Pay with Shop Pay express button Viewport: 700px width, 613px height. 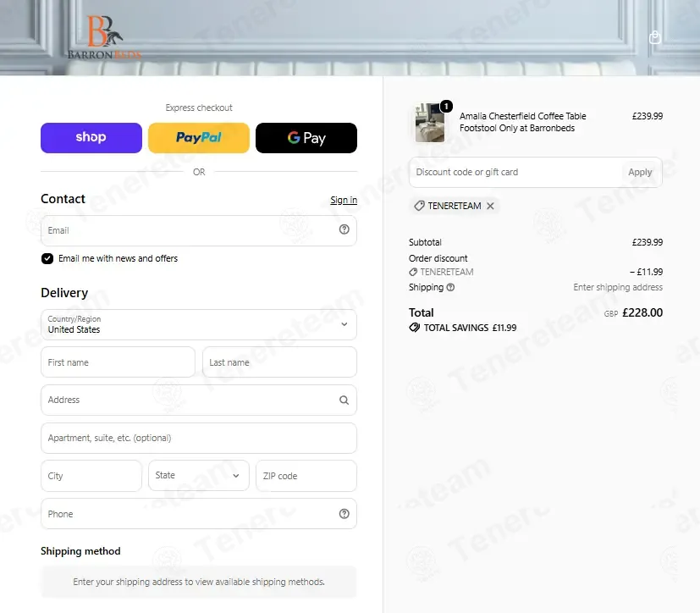(x=91, y=138)
